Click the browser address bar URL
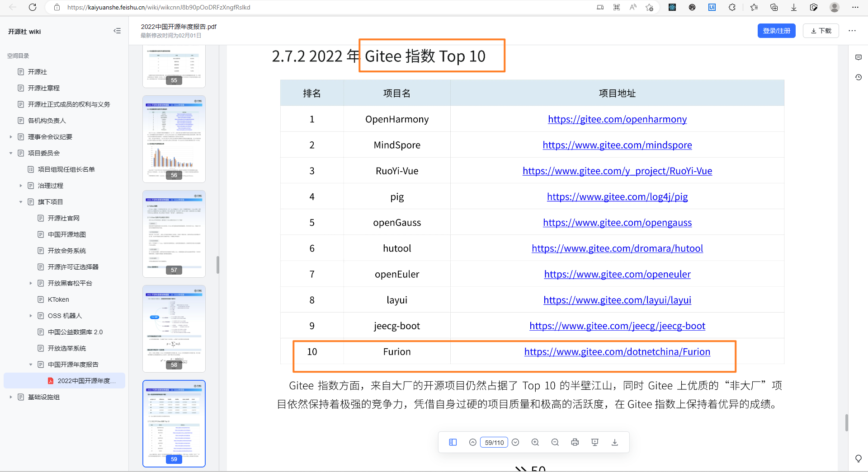Viewport: 868px width, 472px height. tap(159, 7)
